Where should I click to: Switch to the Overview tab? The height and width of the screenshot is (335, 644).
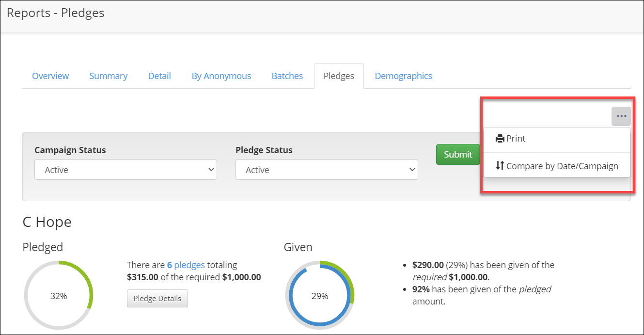[x=50, y=76]
